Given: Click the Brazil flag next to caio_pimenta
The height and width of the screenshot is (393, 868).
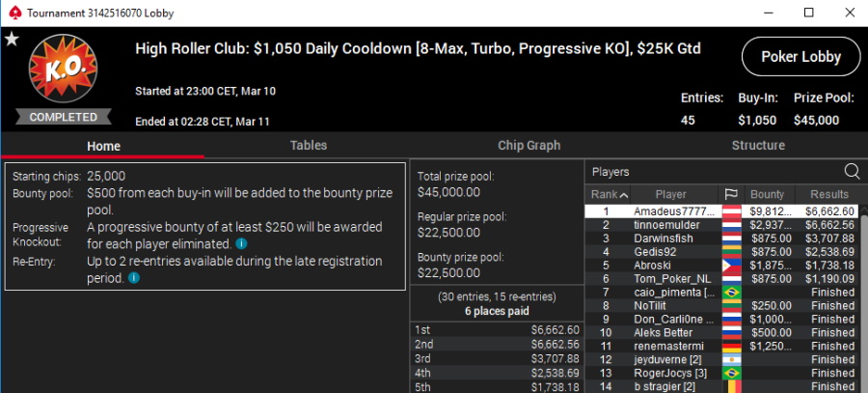Looking at the screenshot, I should coord(732,293).
